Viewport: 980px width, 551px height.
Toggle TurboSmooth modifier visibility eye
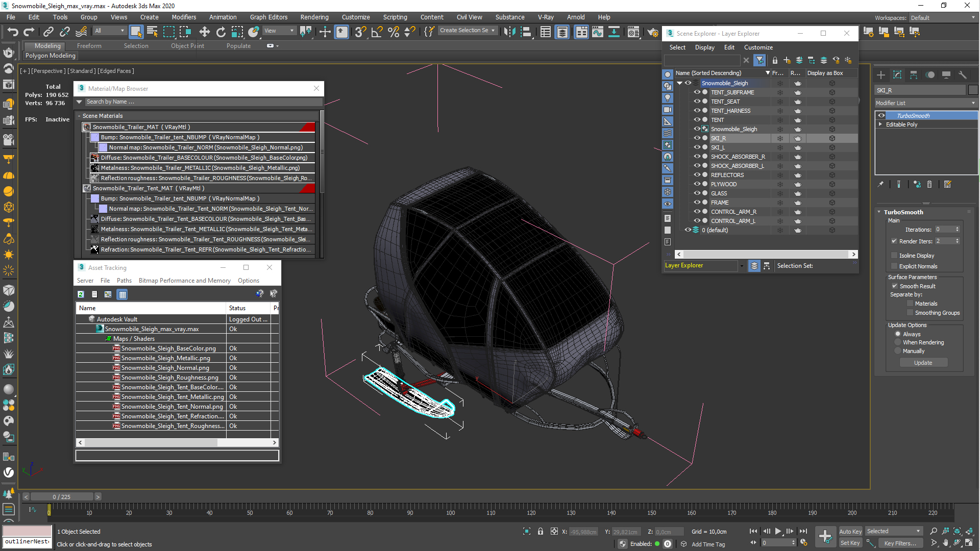tap(881, 116)
